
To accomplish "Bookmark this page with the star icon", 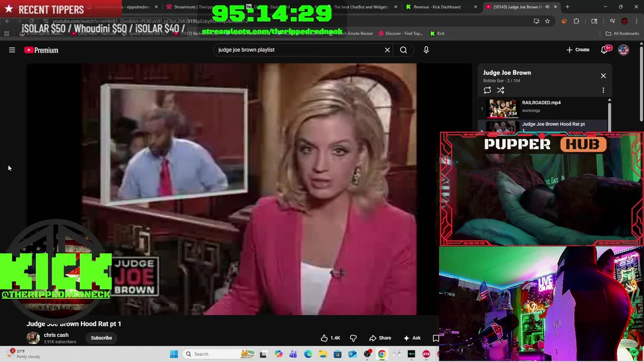I will click(547, 21).
